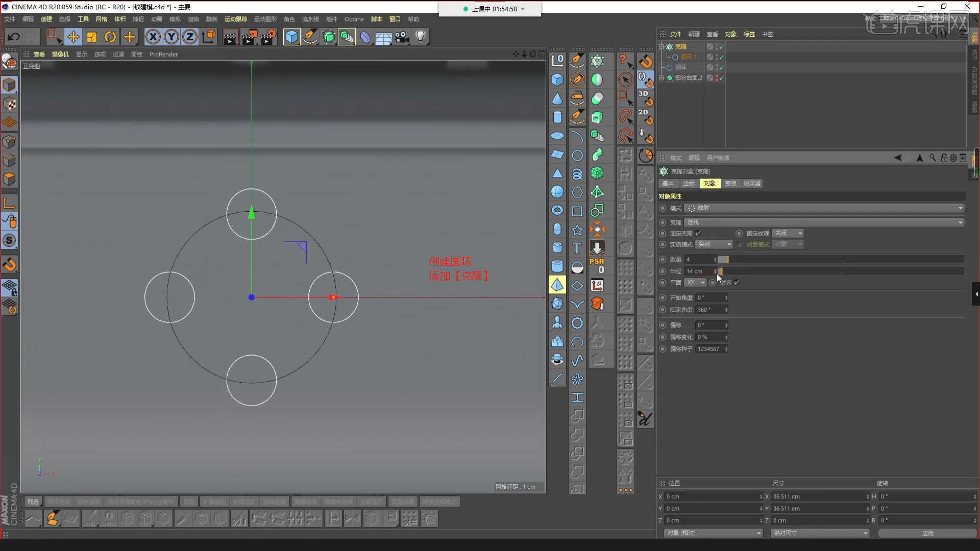Select the Rectangle spline icon in palette
This screenshot has width=980, height=551.
click(577, 211)
